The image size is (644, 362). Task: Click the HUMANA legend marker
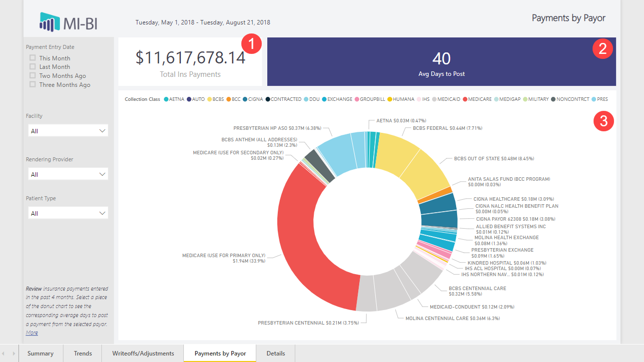[x=390, y=99]
